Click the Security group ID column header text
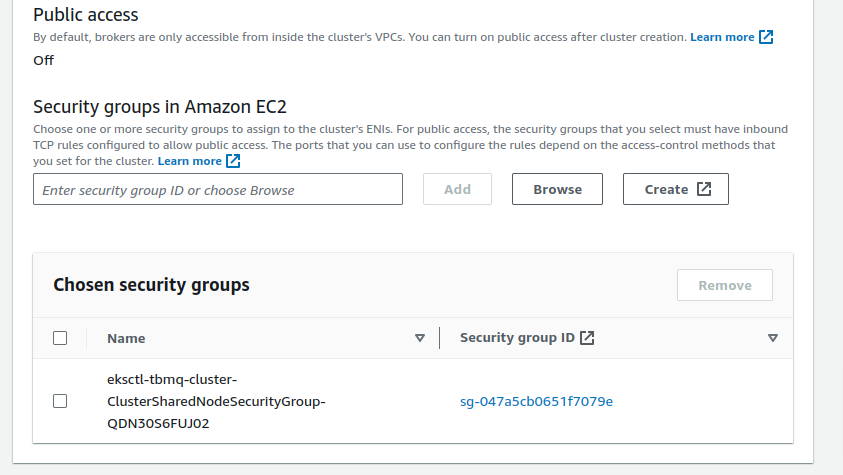The image size is (843, 475). tap(517, 338)
